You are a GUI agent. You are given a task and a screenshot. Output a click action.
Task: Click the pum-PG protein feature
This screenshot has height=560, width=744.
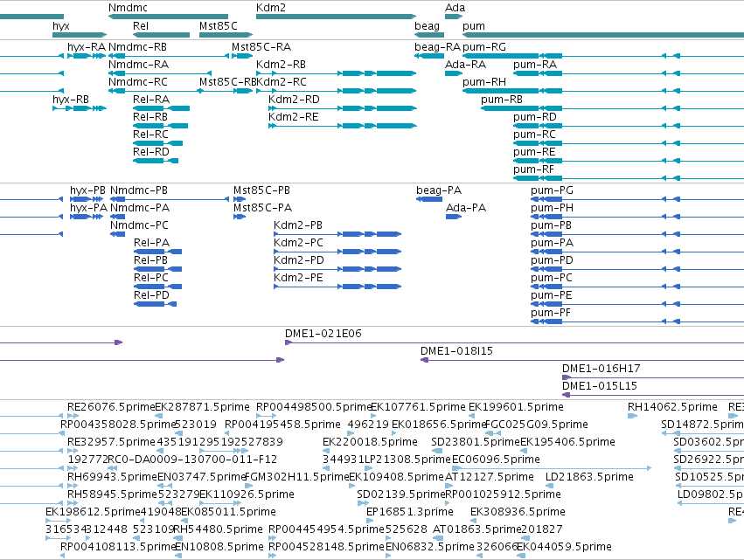point(637,199)
